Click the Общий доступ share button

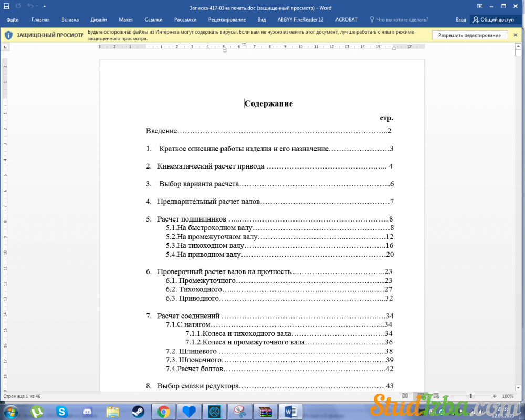(493, 20)
